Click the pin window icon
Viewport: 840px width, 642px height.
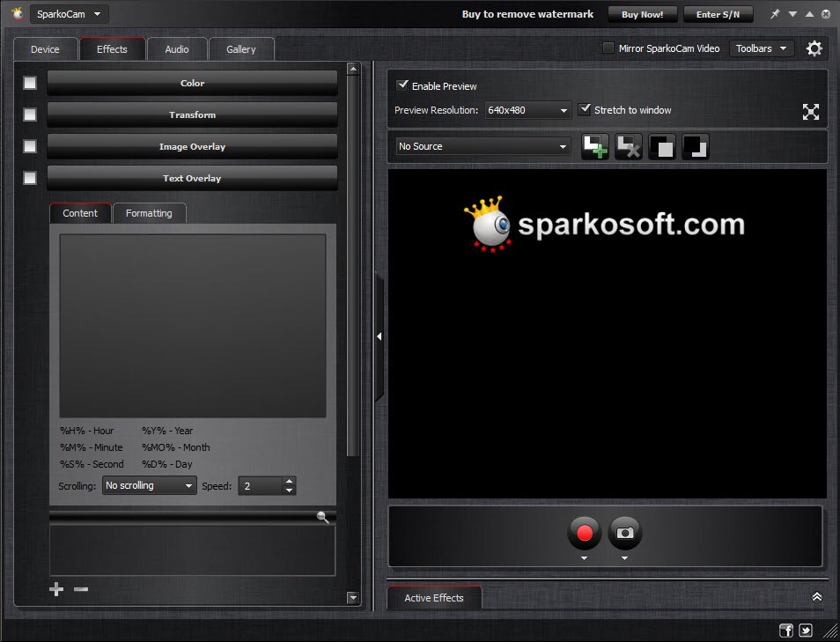click(775, 14)
